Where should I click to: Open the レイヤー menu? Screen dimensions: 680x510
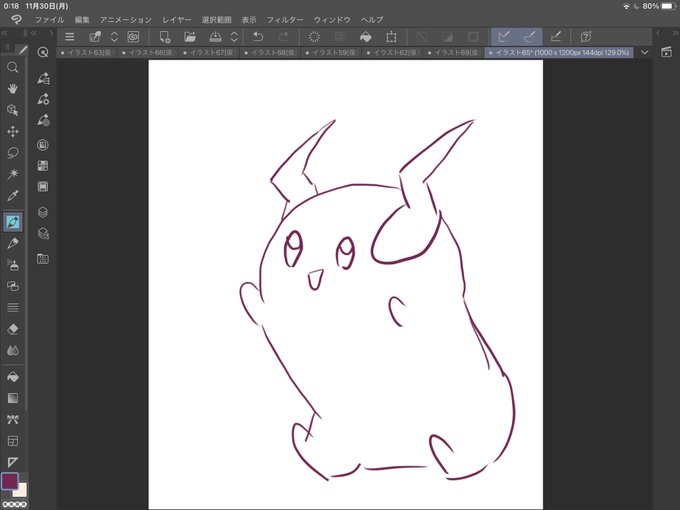[177, 20]
